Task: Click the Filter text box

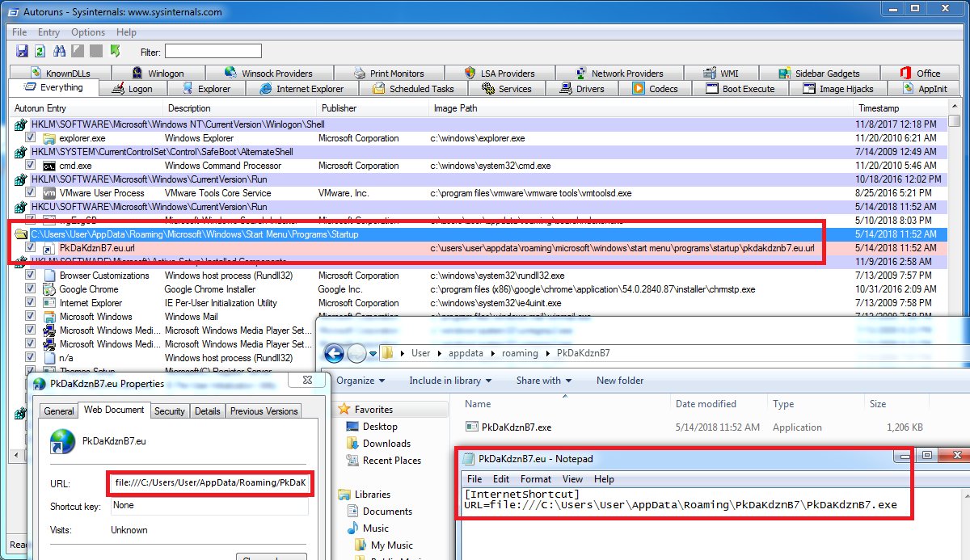Action: point(213,51)
